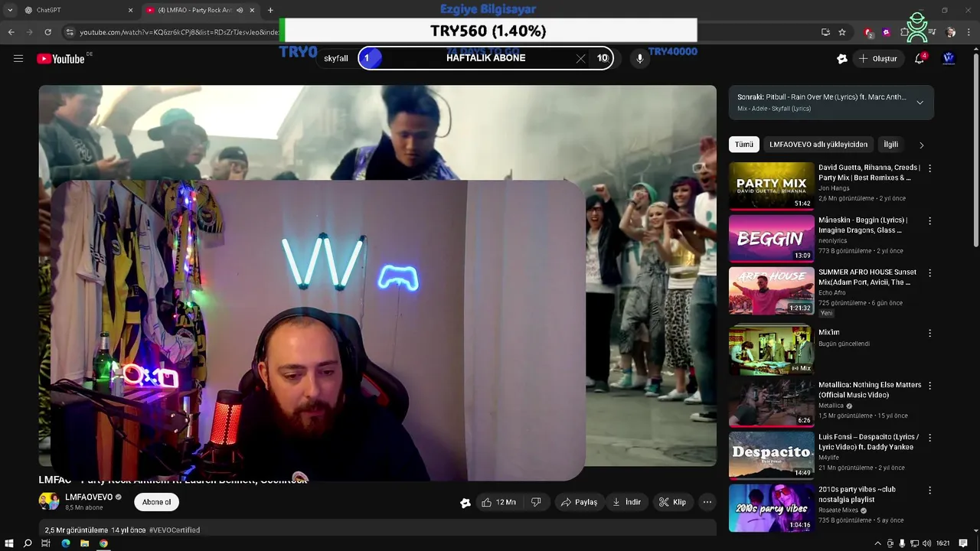
Task: Open options for Party Mix video
Action: pos(930,168)
